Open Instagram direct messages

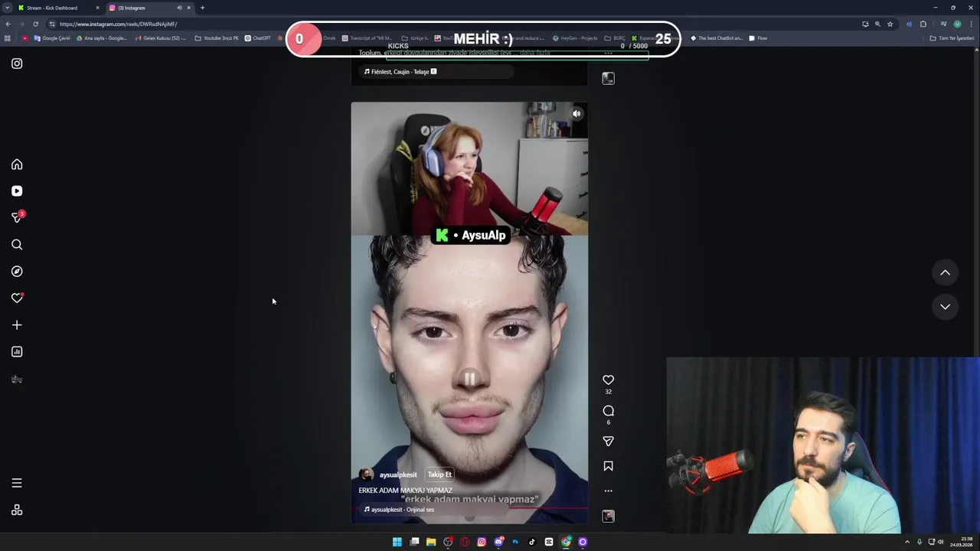pyautogui.click(x=17, y=218)
